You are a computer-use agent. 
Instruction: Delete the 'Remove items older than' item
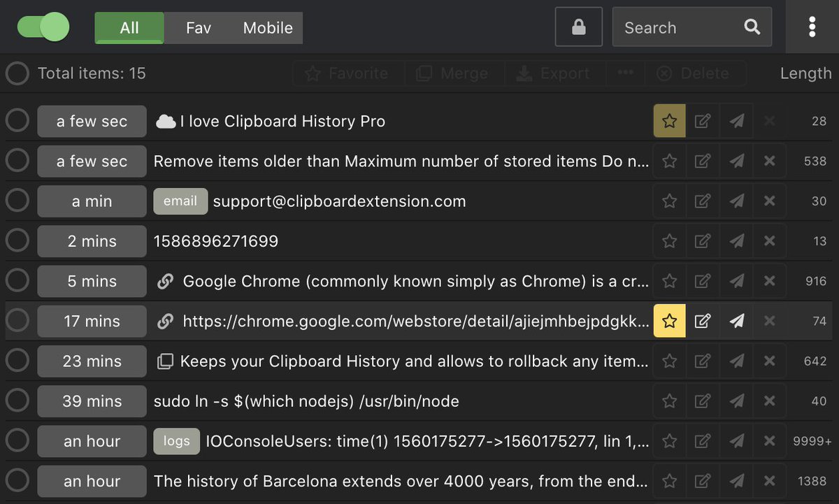point(770,161)
